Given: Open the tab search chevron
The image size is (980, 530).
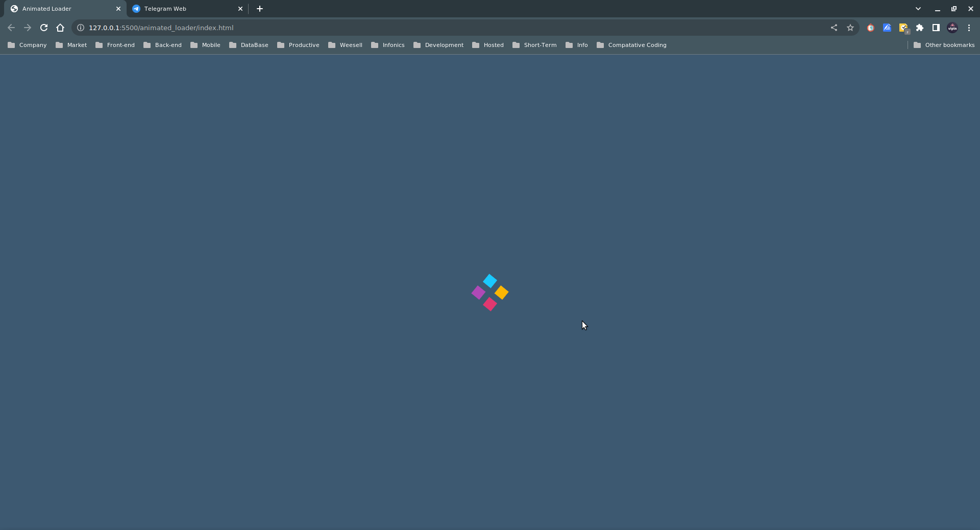Looking at the screenshot, I should (x=918, y=9).
